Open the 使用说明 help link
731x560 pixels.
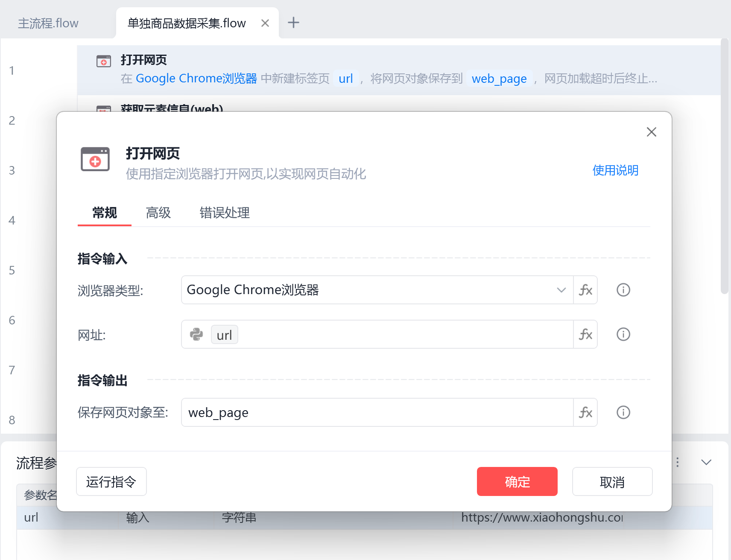615,170
